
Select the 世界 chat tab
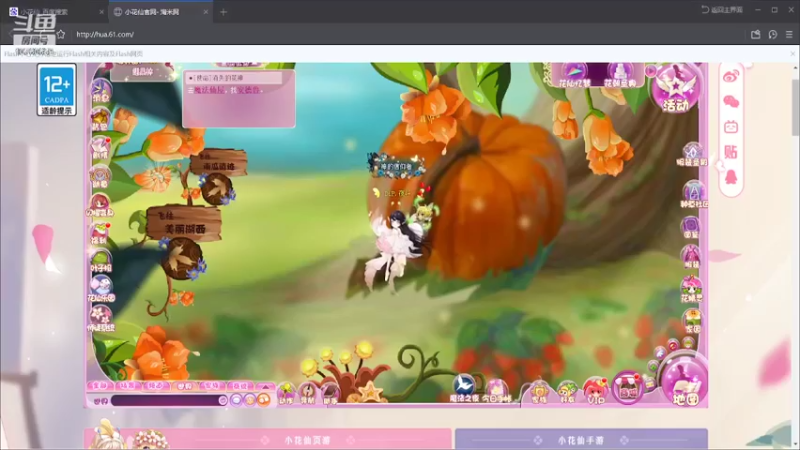pyautogui.click(x=184, y=386)
